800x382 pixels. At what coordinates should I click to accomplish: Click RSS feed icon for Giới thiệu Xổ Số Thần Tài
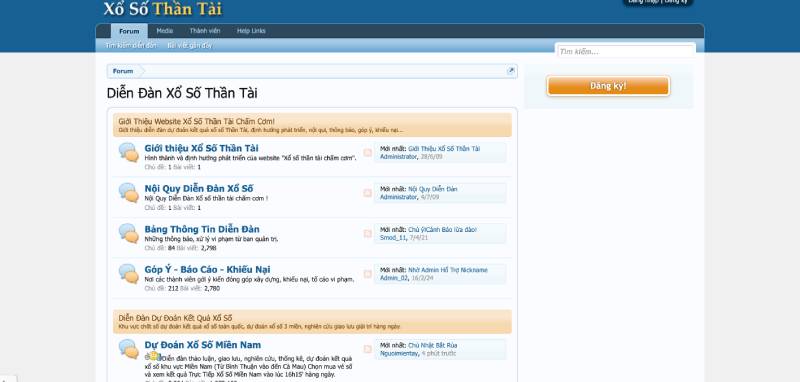(367, 152)
